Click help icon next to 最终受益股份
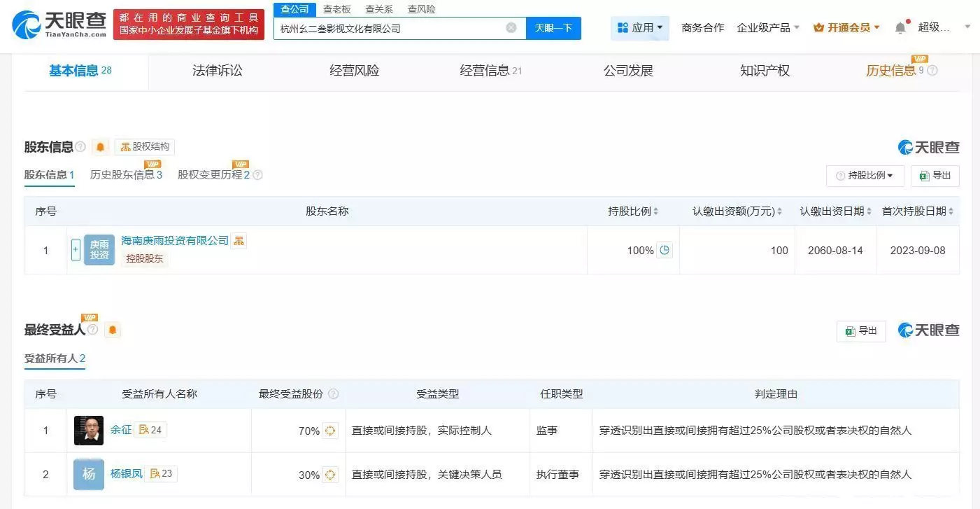 pos(334,394)
